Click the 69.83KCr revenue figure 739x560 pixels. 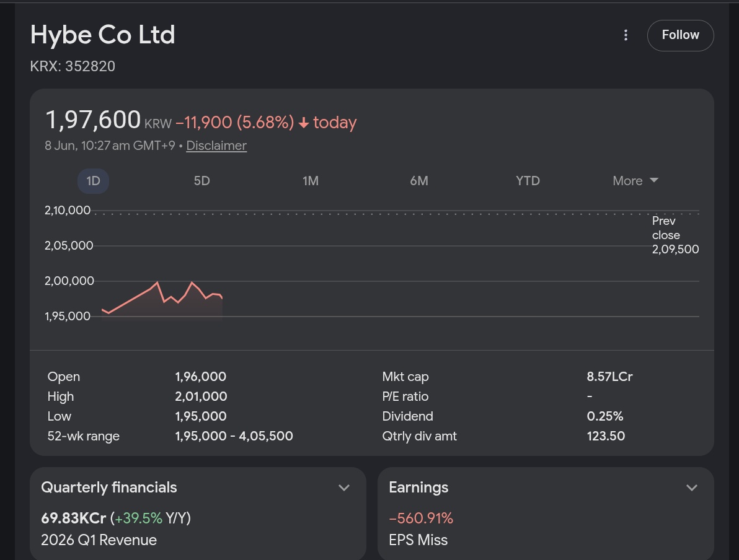click(x=74, y=518)
